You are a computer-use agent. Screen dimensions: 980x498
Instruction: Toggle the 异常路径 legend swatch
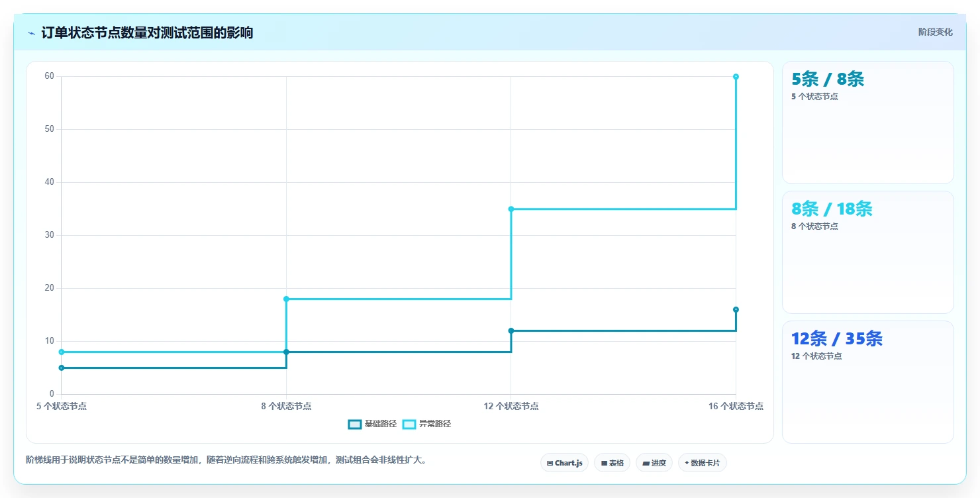pos(409,424)
